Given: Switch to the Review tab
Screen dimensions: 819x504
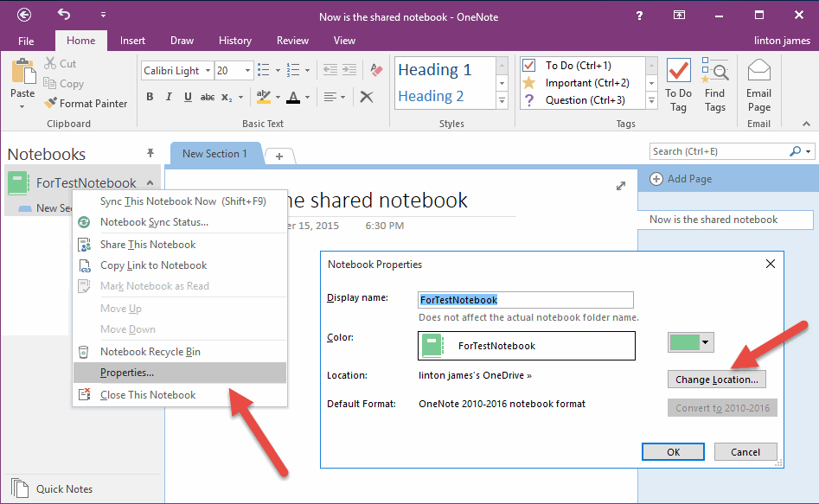Looking at the screenshot, I should 292,41.
